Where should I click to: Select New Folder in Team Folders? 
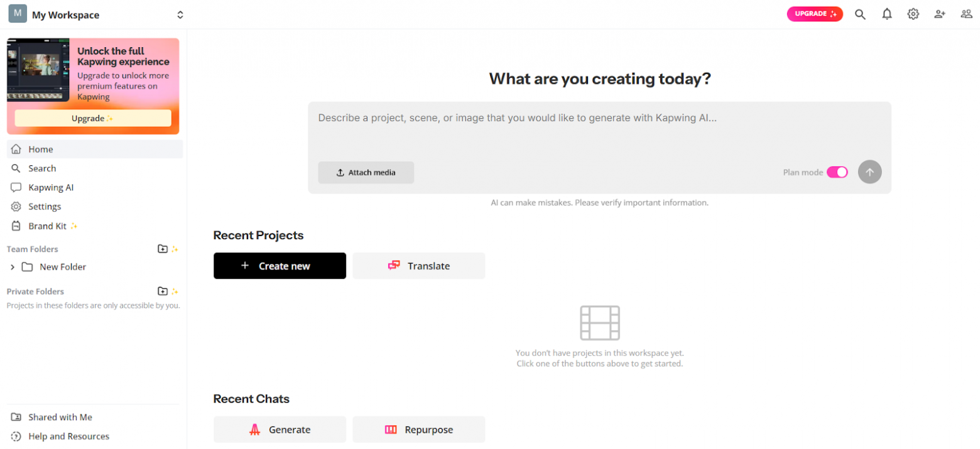[x=62, y=267]
